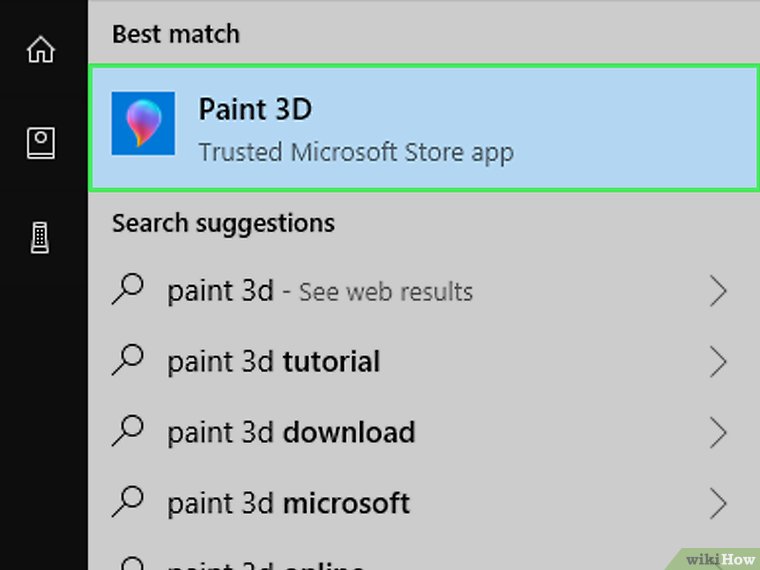This screenshot has height=570, width=760.
Task: Expand chevron for 'paint 3d tutorial'
Action: (x=717, y=361)
